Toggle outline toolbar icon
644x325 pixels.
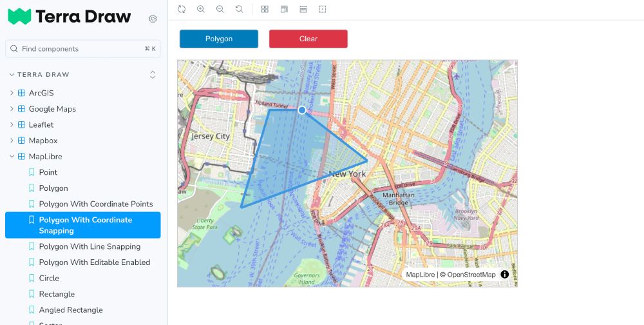click(x=323, y=9)
